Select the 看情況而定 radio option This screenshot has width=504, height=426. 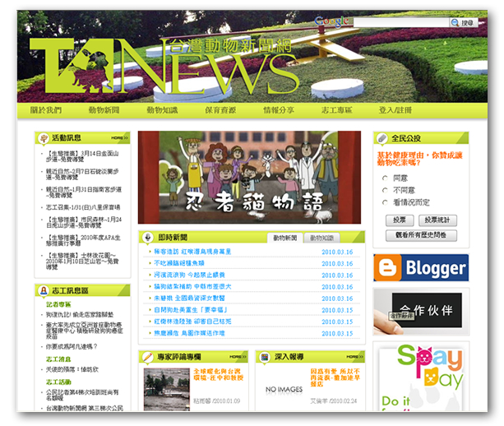tap(385, 202)
